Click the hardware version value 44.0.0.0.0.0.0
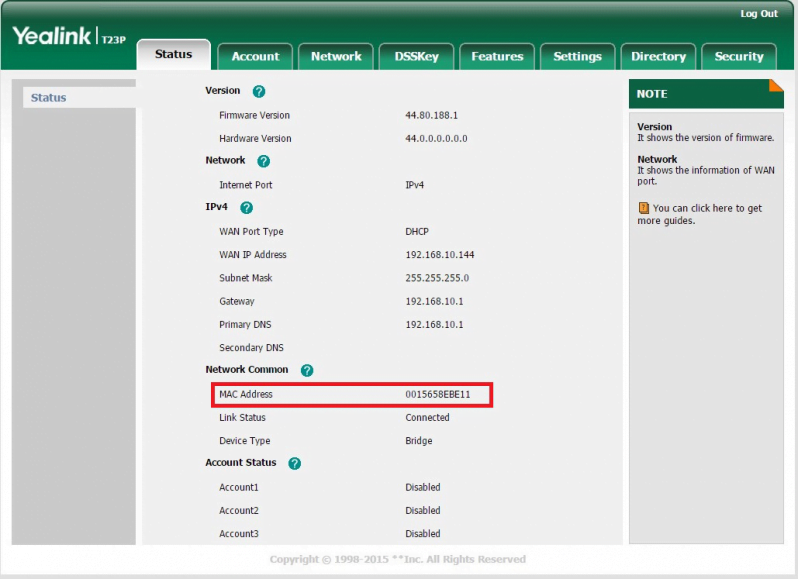The width and height of the screenshot is (798, 580). point(436,138)
